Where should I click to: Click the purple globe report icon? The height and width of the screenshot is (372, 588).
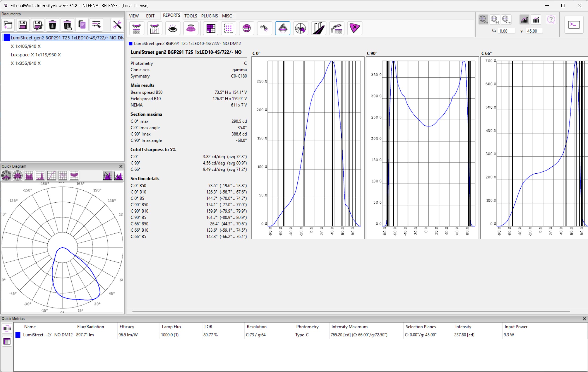(247, 28)
